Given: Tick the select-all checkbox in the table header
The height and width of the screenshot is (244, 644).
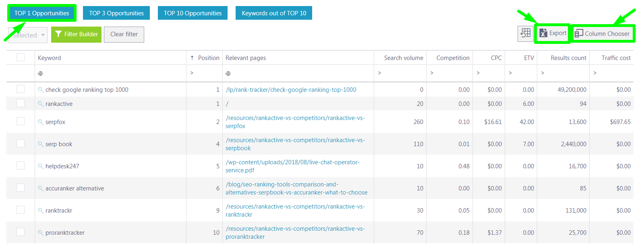Looking at the screenshot, I should coord(21,57).
